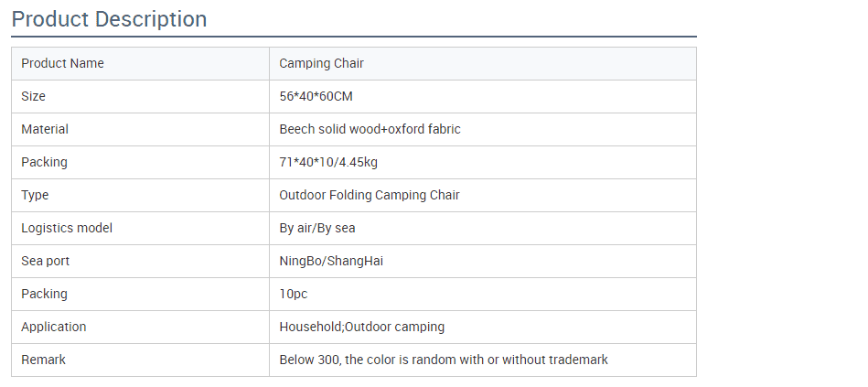Select Beech solid wood+oxford fabric text
This screenshot has width=868, height=387.
point(370,129)
